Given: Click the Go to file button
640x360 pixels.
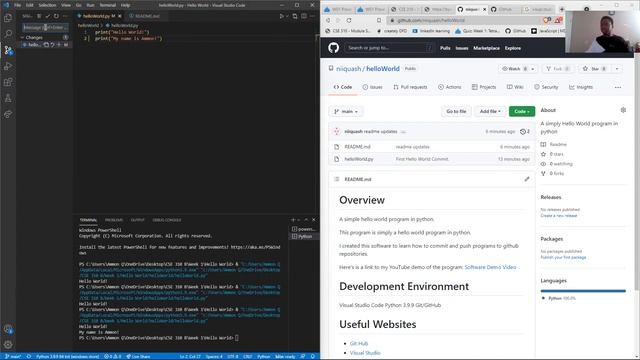Looking at the screenshot, I should 456,111.
